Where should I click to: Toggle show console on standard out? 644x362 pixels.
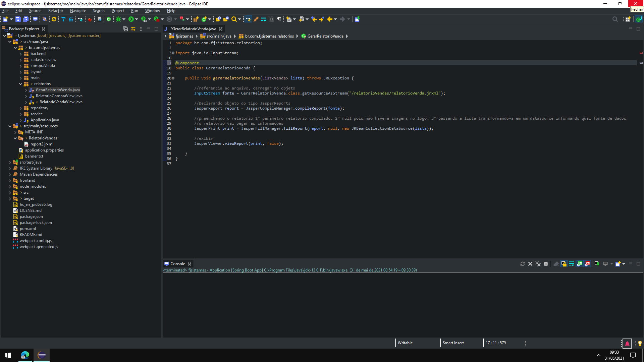[580, 264]
